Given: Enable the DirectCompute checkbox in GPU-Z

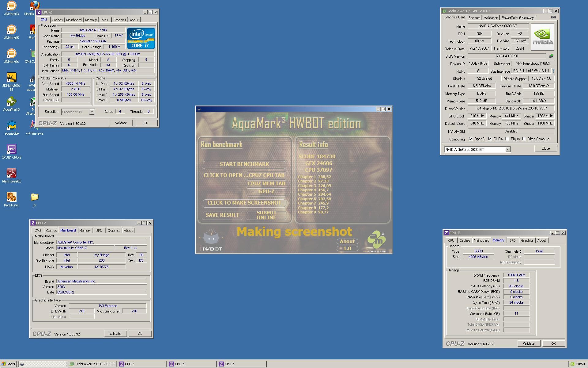Looking at the screenshot, I should pyautogui.click(x=524, y=139).
